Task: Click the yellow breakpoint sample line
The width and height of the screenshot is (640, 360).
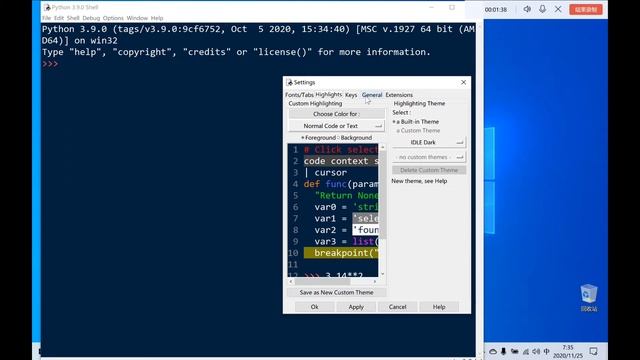Action: click(x=341, y=253)
